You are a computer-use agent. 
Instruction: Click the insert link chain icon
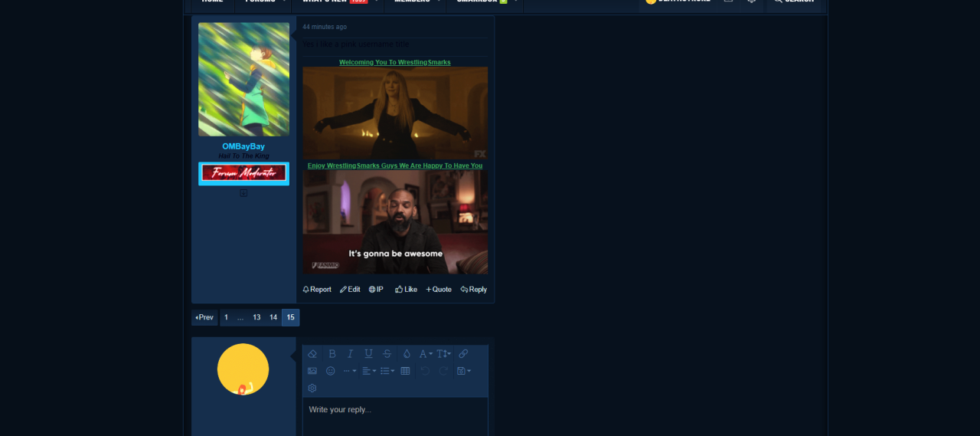click(x=463, y=354)
